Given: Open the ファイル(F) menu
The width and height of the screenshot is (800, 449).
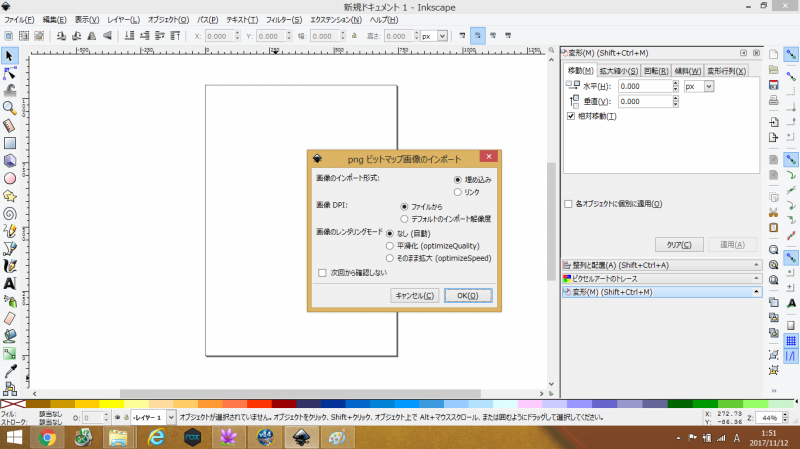Looking at the screenshot, I should pos(19,20).
